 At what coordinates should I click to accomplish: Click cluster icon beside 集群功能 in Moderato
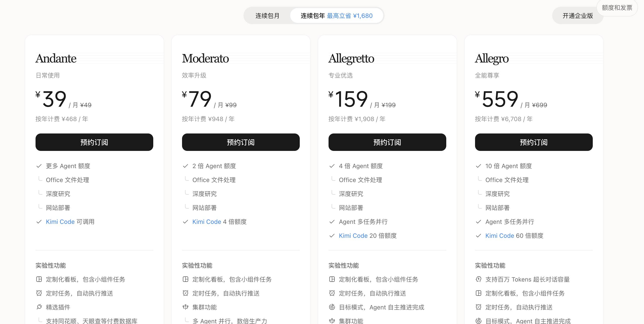[x=186, y=307]
